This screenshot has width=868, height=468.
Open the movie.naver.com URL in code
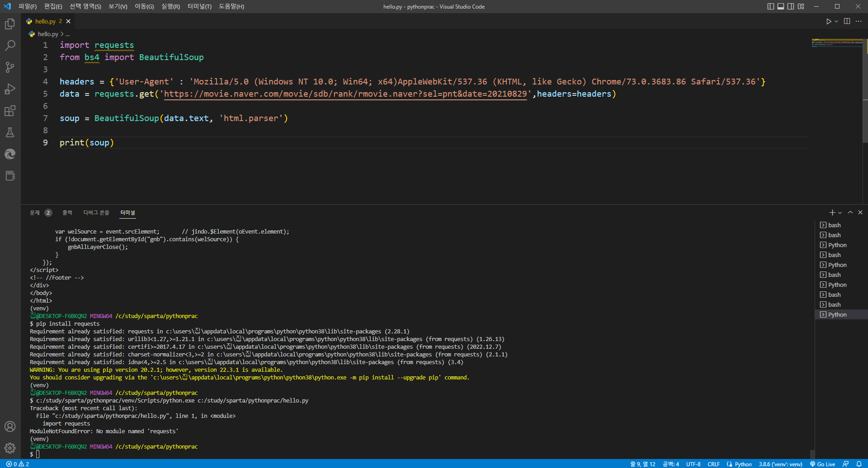click(x=345, y=94)
